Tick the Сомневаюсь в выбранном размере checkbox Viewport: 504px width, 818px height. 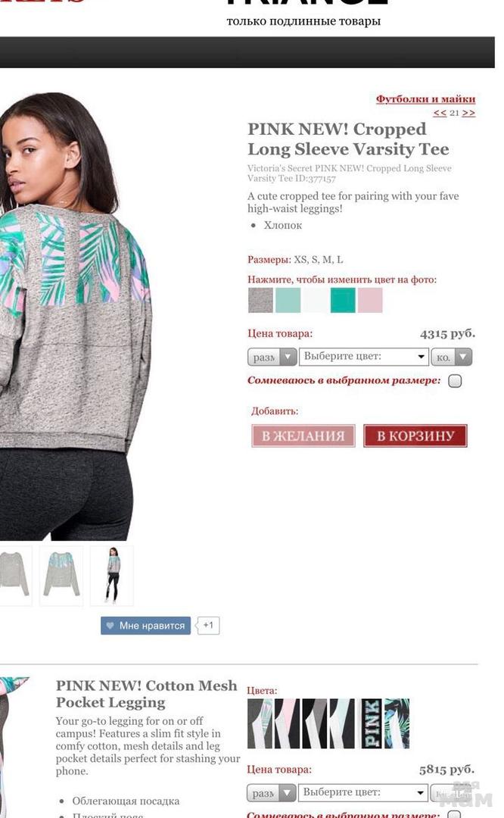point(455,381)
